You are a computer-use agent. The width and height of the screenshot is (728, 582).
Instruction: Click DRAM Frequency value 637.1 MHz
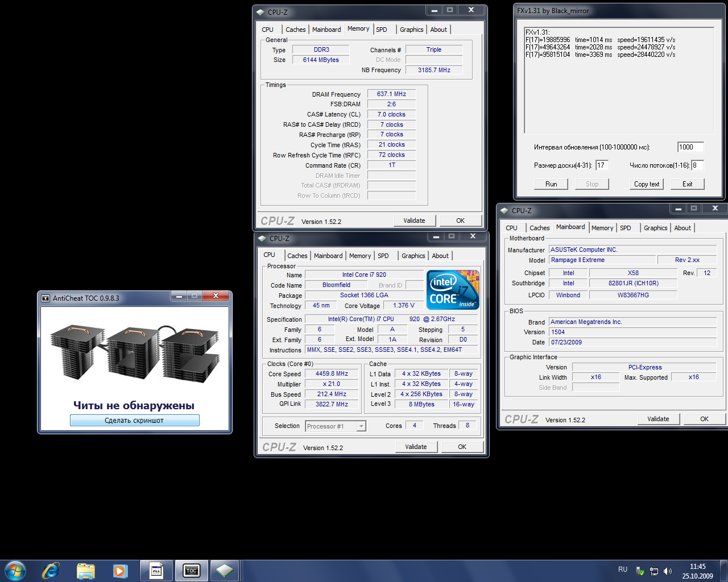(x=391, y=94)
